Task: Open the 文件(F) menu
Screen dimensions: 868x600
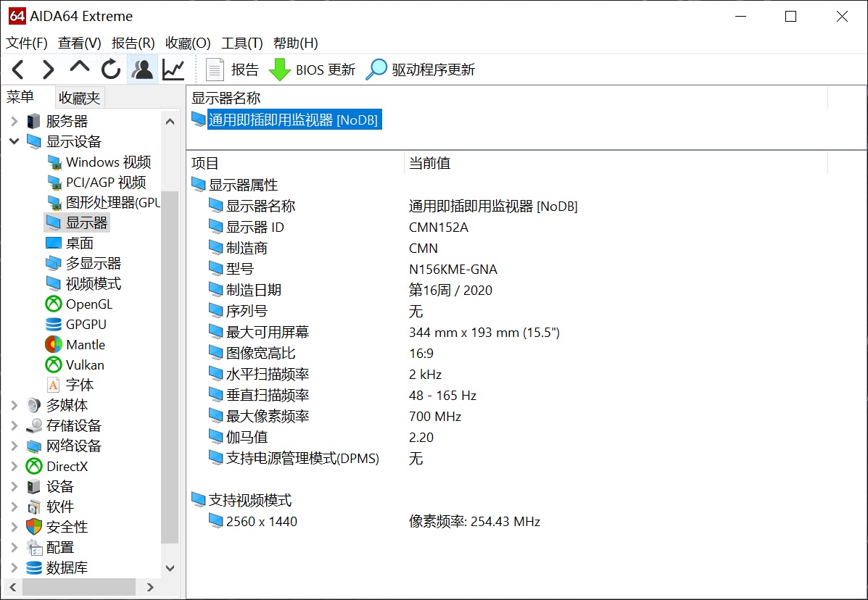Action: coord(27,43)
